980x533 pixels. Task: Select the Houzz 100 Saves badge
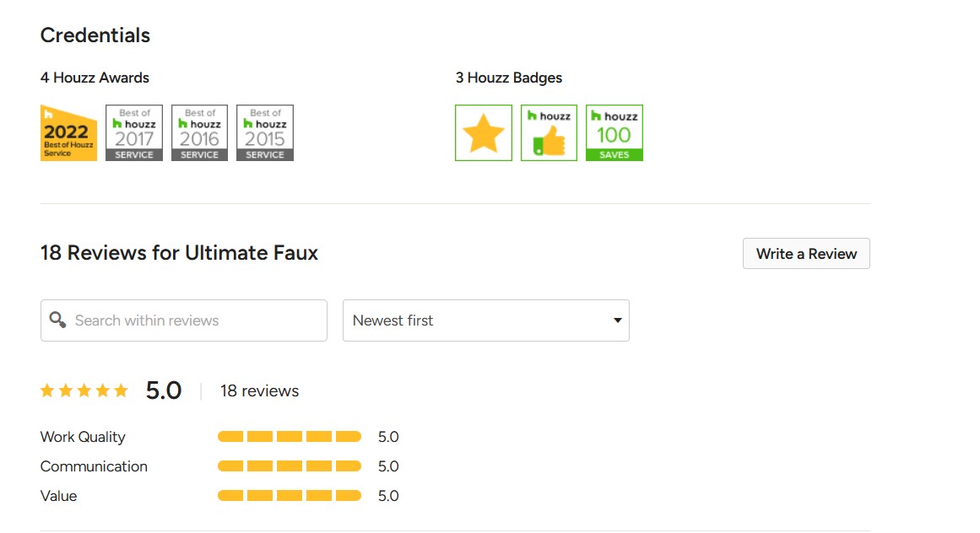coord(615,132)
